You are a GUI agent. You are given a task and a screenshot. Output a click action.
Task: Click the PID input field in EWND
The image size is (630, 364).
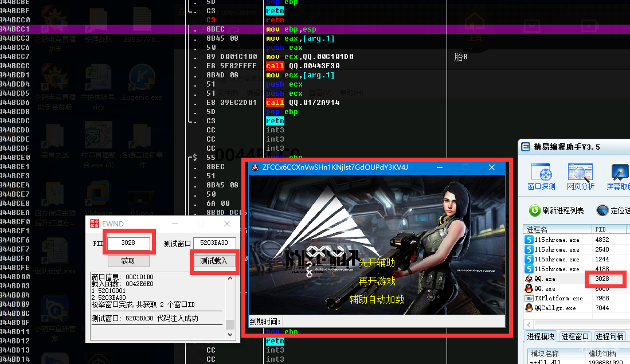point(128,242)
